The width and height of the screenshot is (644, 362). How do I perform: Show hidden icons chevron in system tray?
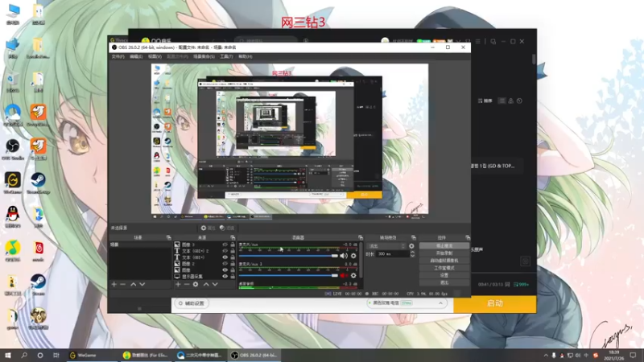point(546,356)
